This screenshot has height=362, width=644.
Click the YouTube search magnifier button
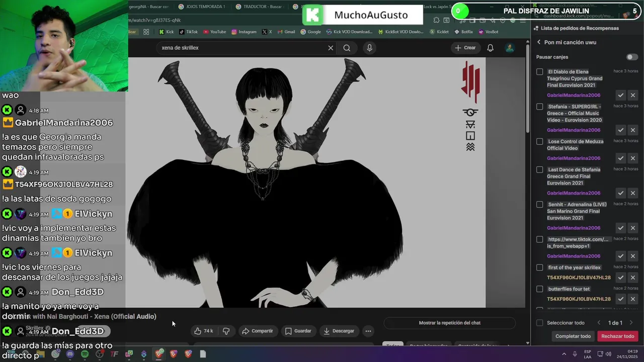coord(347,48)
